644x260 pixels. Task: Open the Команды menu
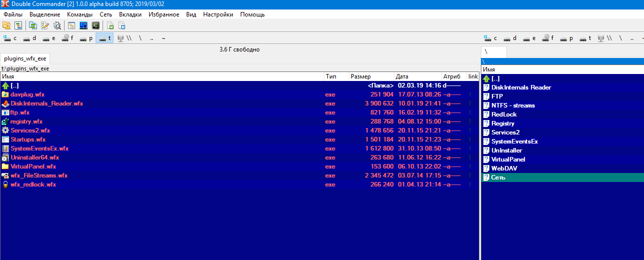pos(80,14)
